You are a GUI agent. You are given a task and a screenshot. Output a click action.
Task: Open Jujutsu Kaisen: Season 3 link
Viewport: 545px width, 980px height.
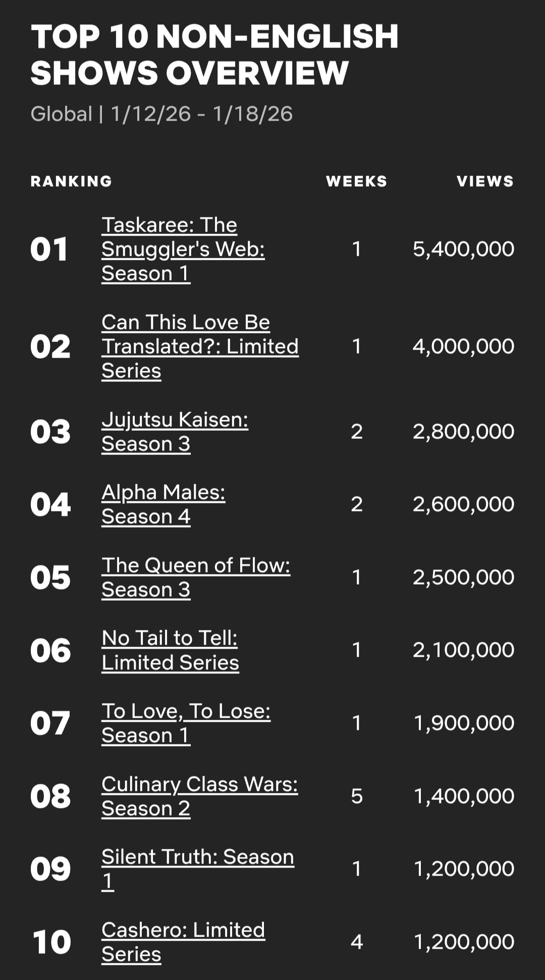click(x=175, y=432)
